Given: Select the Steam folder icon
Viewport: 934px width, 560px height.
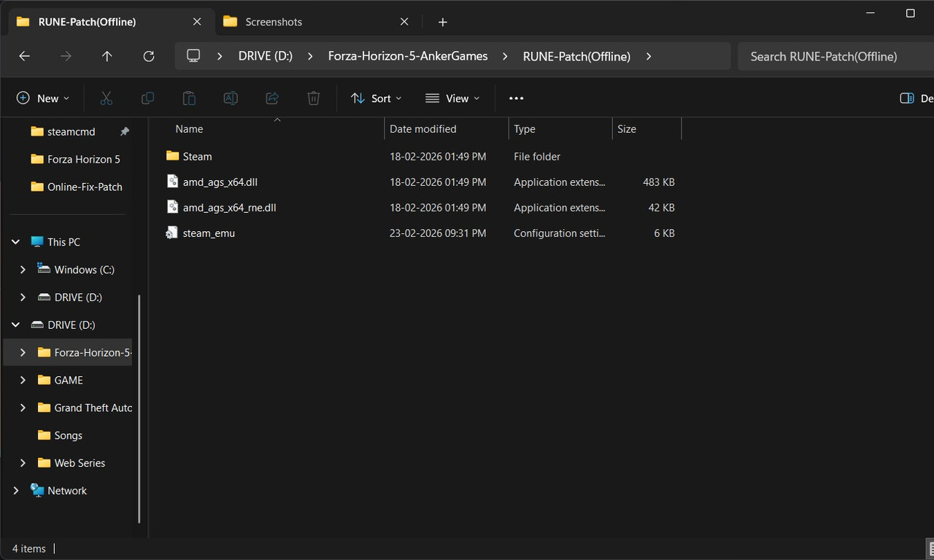Looking at the screenshot, I should point(172,156).
